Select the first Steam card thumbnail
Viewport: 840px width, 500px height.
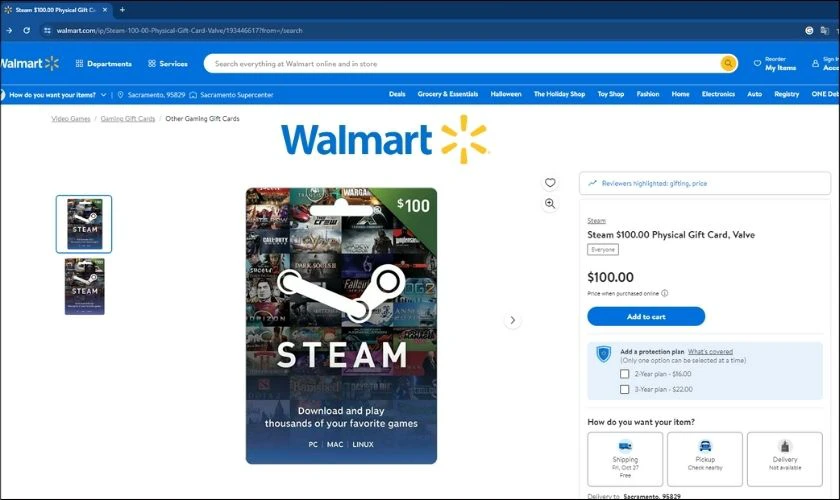coord(84,224)
